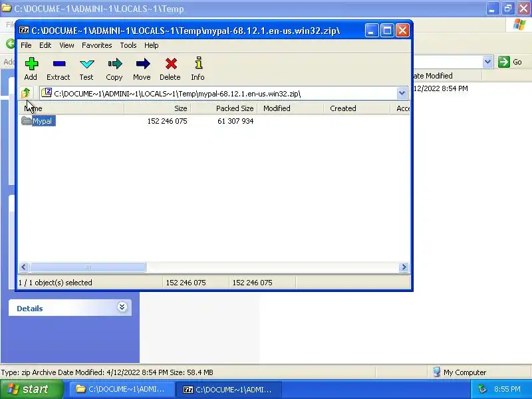Viewport: 532px width, 399px height.
Task: Click the packed size value 61 307 934
Action: click(x=235, y=121)
